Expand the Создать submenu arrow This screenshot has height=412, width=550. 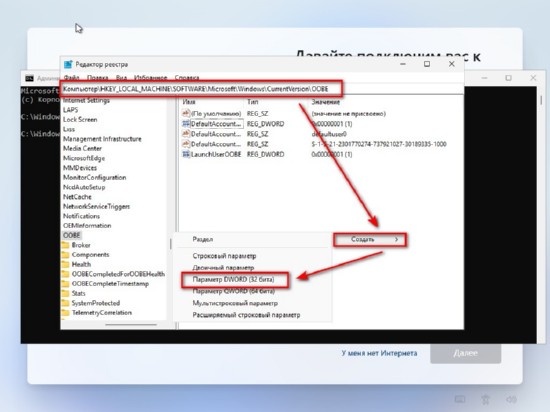[397, 239]
